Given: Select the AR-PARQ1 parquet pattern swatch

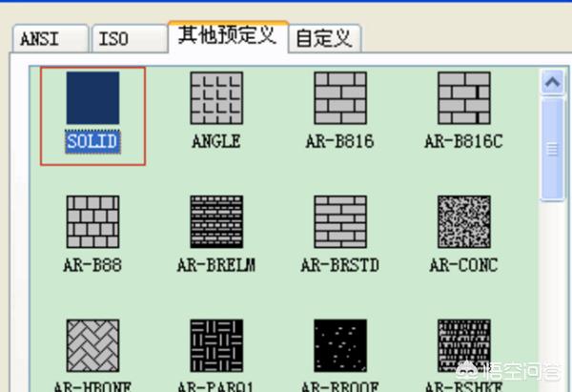Looking at the screenshot, I should [216, 345].
